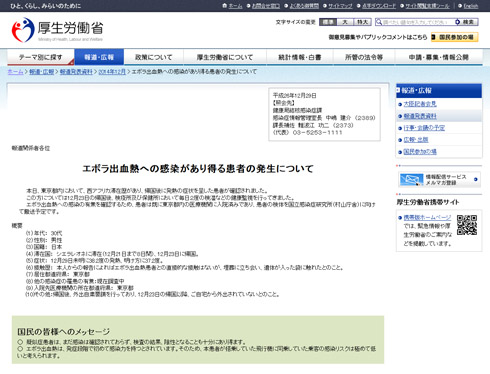Open the サイト閲覧支援ツール link
Screen dimensions: 490x374
pos(427,6)
